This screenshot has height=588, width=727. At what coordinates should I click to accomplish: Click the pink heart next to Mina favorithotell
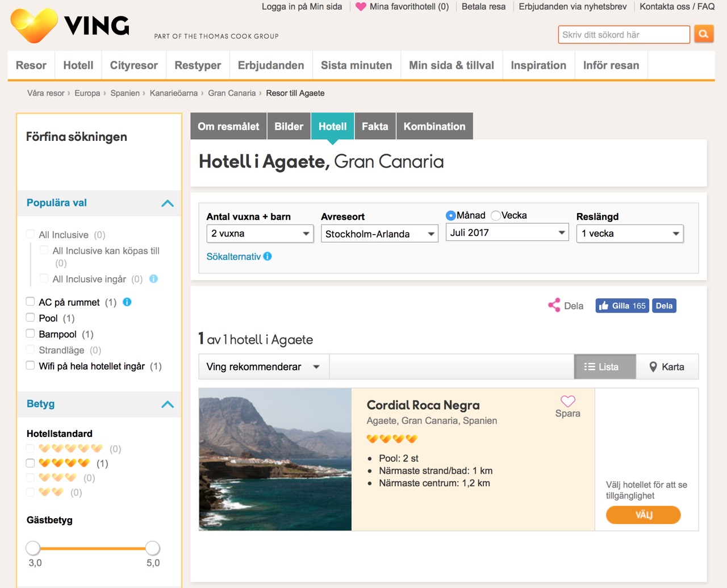click(x=361, y=7)
